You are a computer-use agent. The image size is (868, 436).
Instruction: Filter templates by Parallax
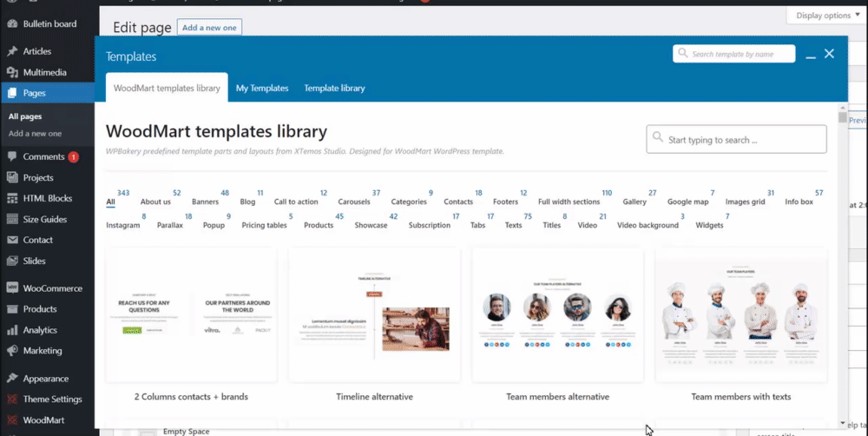pyautogui.click(x=170, y=226)
